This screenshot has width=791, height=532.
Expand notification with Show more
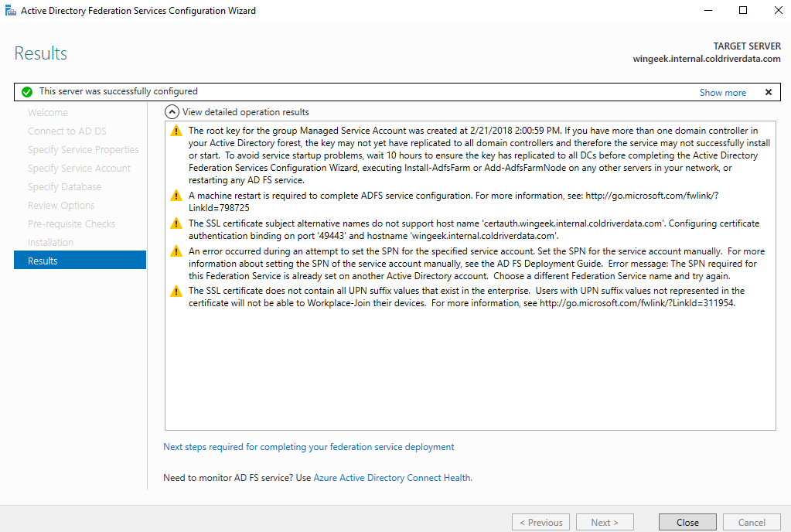(722, 93)
